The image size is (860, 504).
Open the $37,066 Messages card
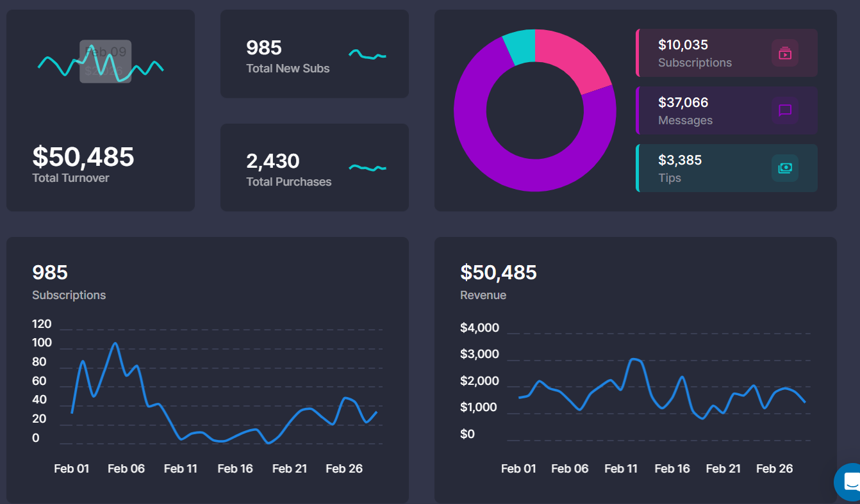click(727, 110)
